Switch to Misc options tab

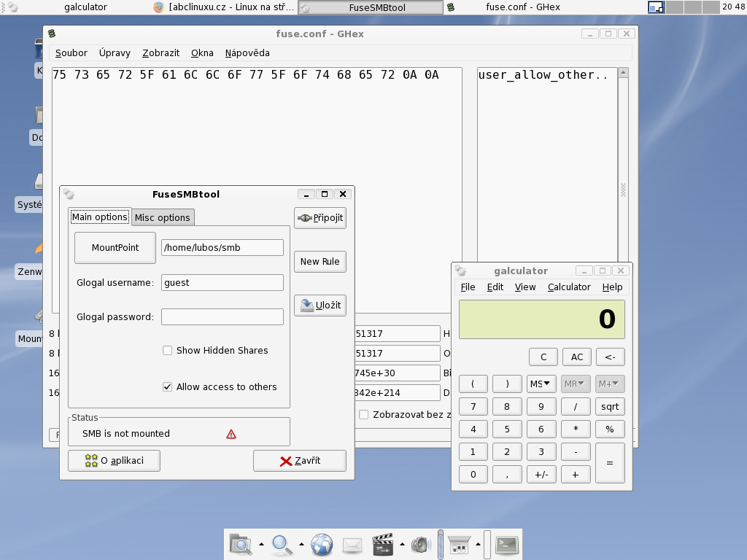point(163,217)
